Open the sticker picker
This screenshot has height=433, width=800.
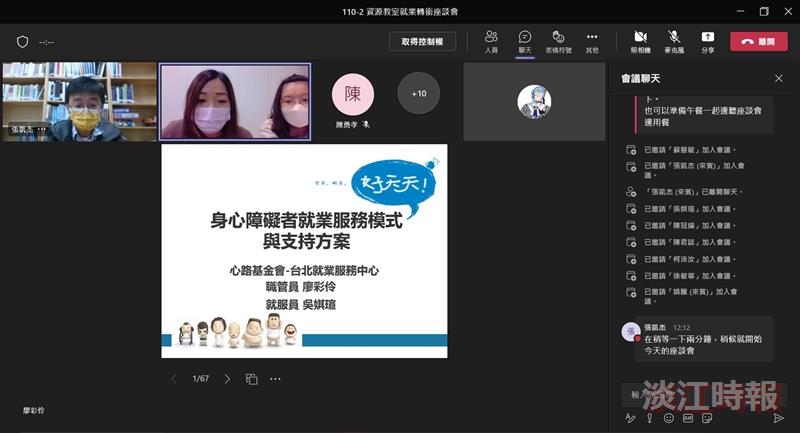707,418
